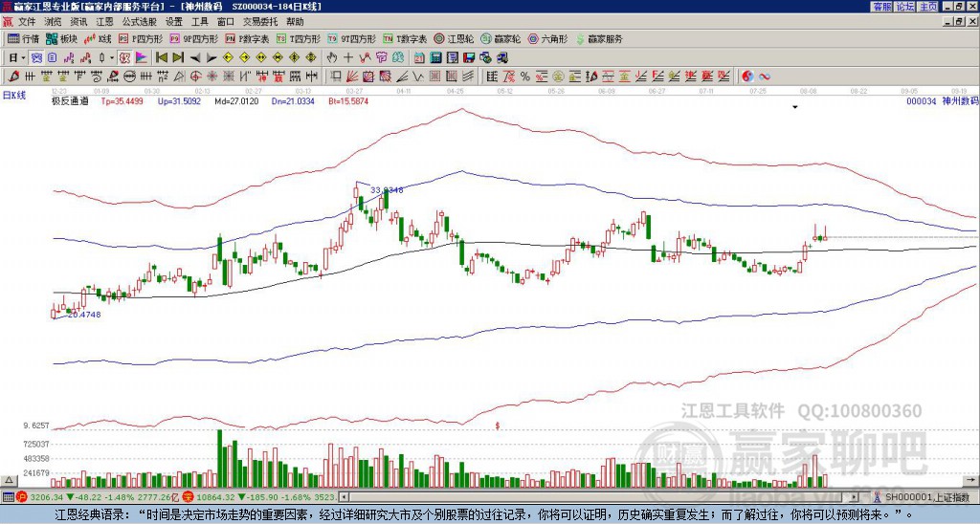980x524 pixels.
Task: Open the 江恩轮 Gann wheel
Action: click(x=454, y=38)
